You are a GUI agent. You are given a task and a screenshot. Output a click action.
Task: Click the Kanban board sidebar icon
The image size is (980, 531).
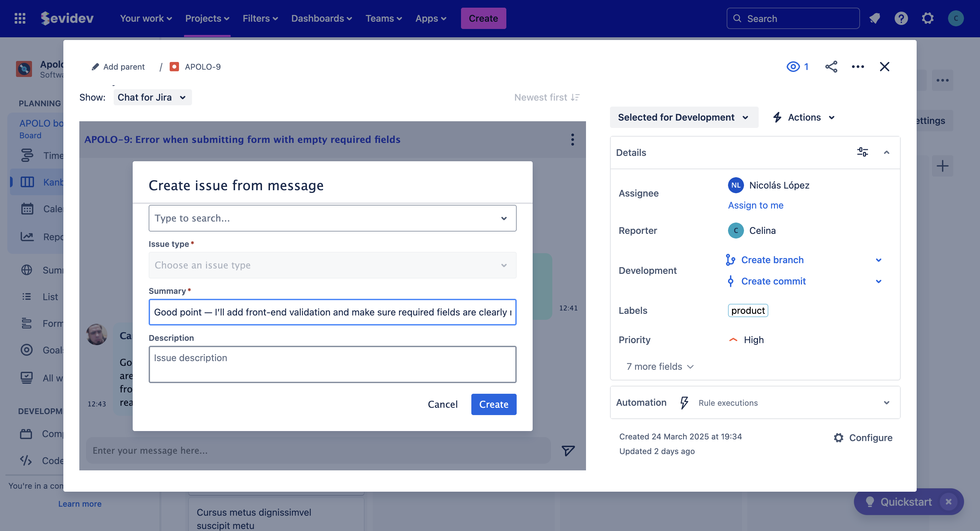click(27, 182)
